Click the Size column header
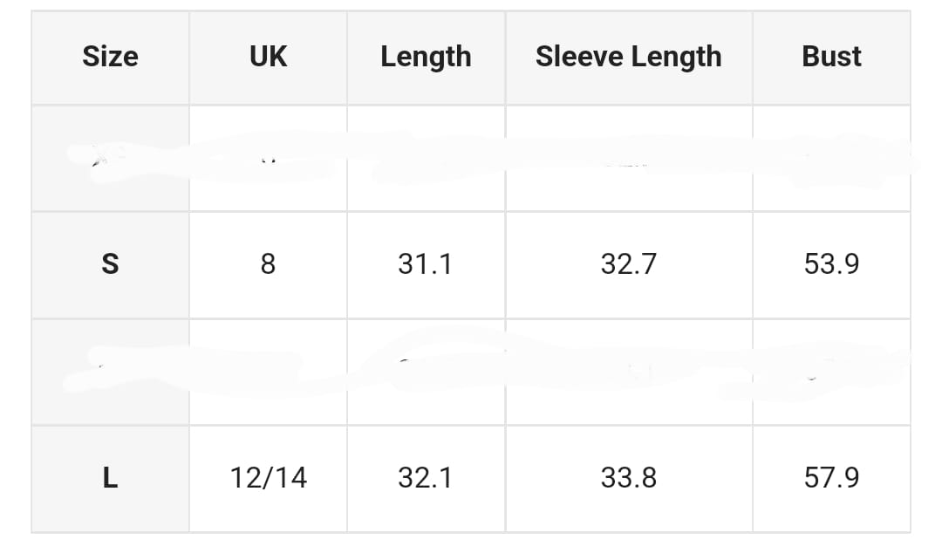This screenshot has height=560, width=942. (x=110, y=57)
